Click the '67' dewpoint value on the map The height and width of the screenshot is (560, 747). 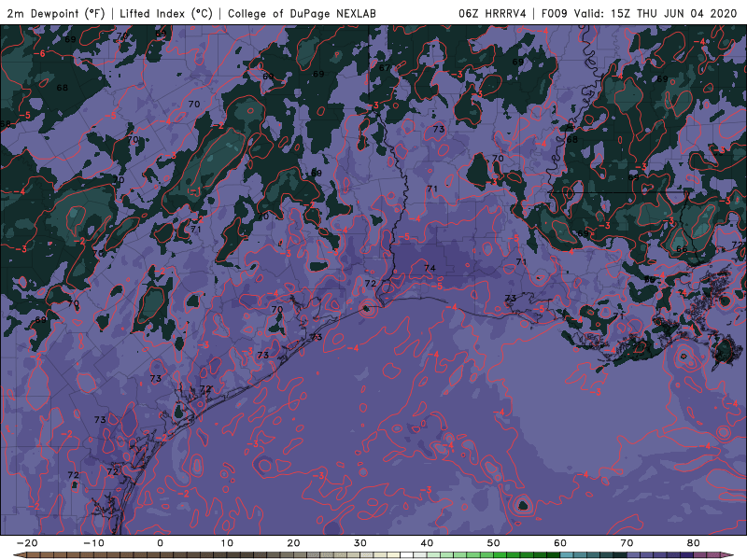[385, 68]
